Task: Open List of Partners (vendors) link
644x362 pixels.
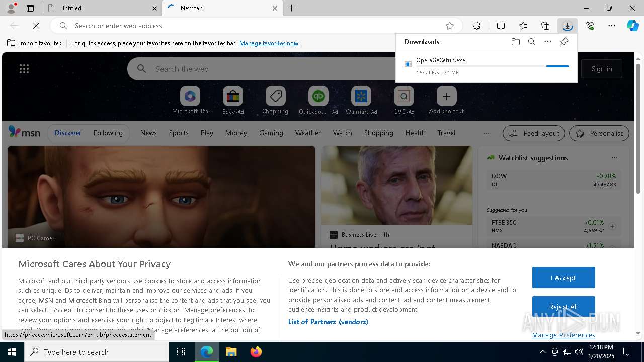Action: tap(329, 322)
